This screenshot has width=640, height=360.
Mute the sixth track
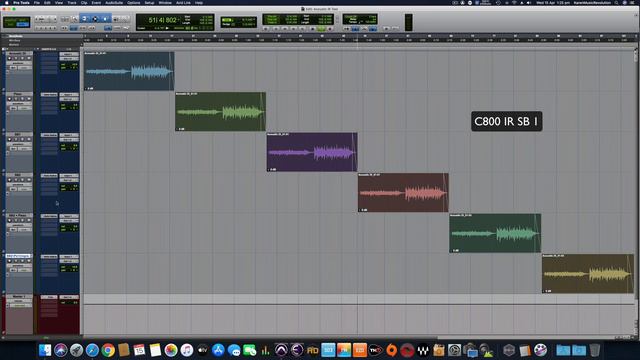[29, 261]
